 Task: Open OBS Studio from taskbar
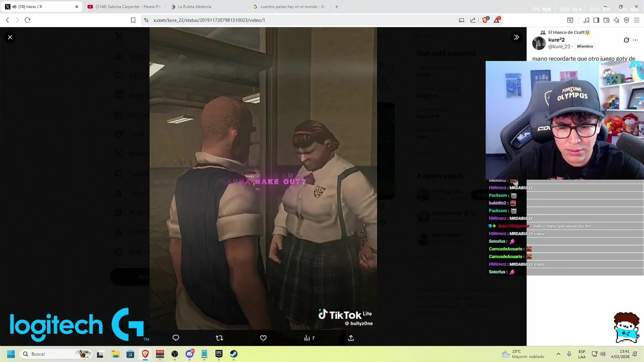tap(175, 354)
